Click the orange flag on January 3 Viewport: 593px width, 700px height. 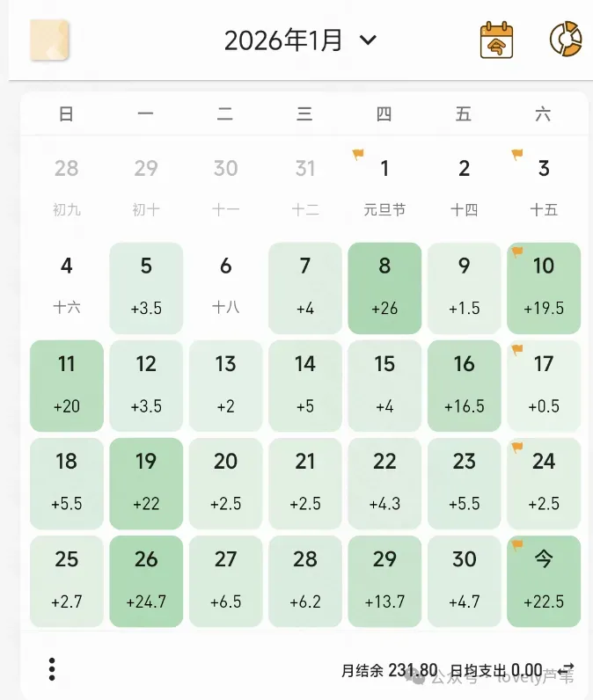point(517,156)
